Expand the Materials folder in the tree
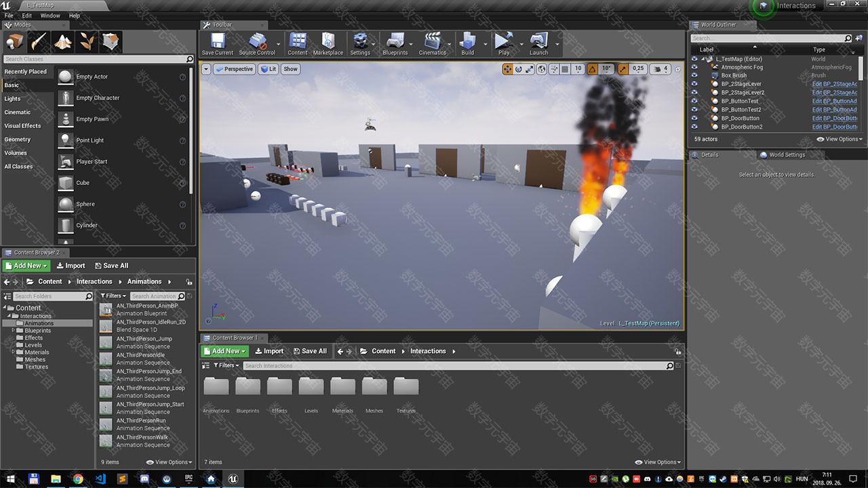This screenshot has height=488, width=868. click(14, 352)
